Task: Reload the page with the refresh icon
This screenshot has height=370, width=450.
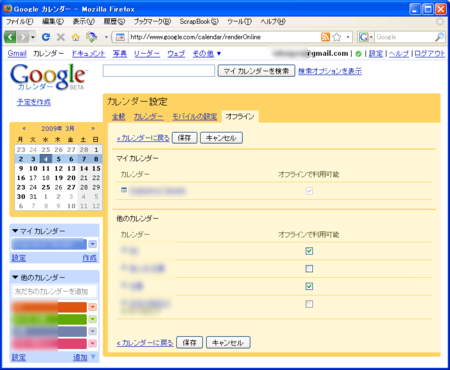Action: pos(46,37)
